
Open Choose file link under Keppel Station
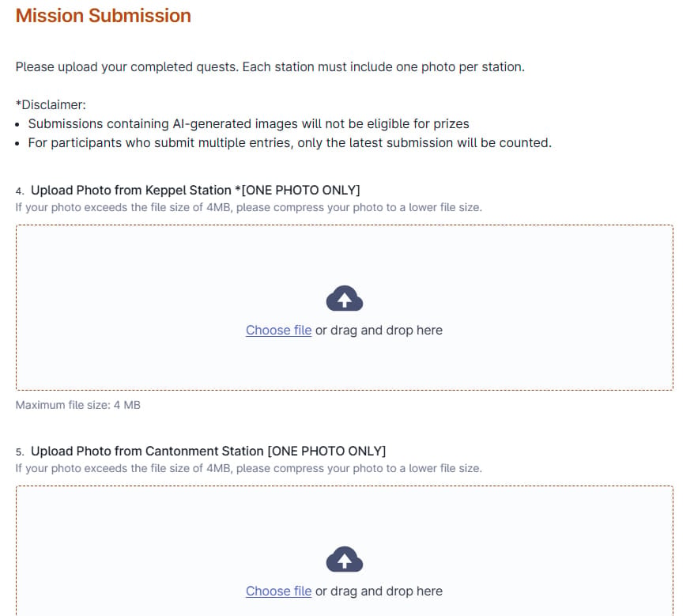(x=279, y=331)
